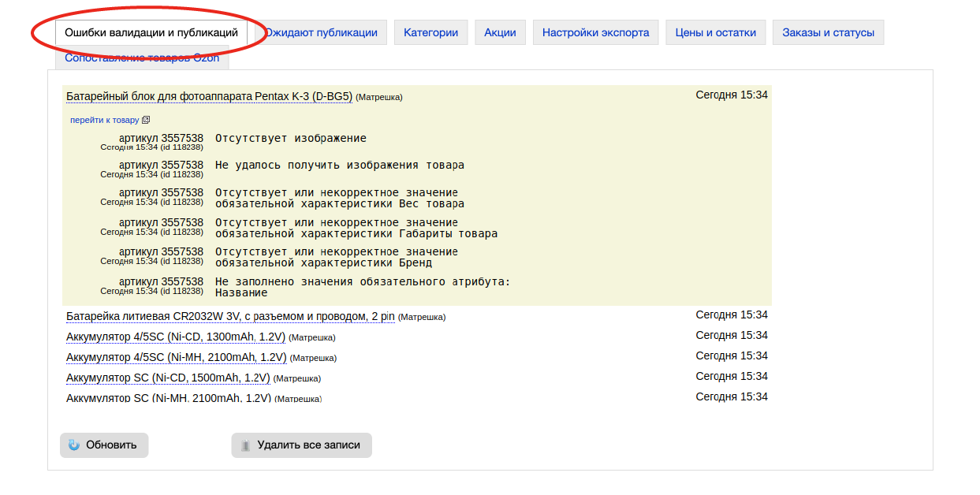Click the refresh icon on Обновить button

point(74,445)
